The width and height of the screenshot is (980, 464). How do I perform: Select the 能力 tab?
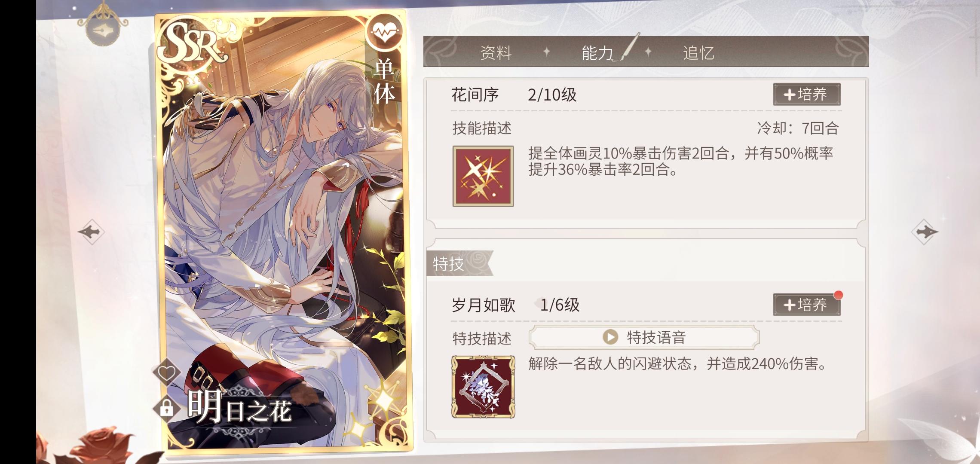pyautogui.click(x=597, y=52)
